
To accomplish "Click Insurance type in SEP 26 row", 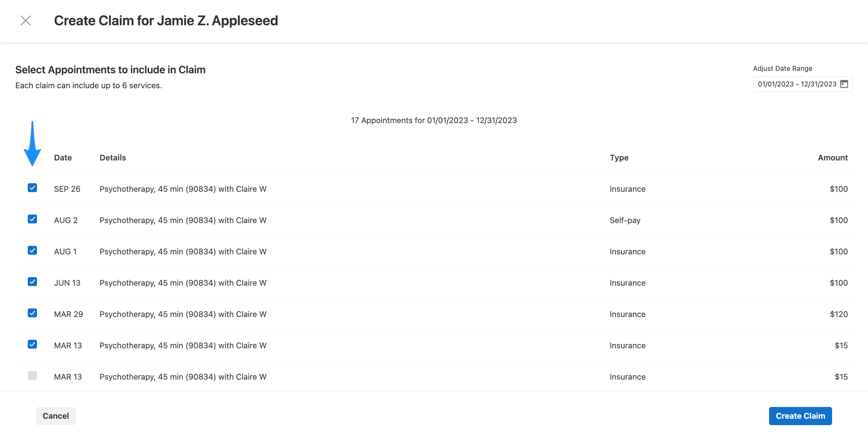I will point(628,189).
